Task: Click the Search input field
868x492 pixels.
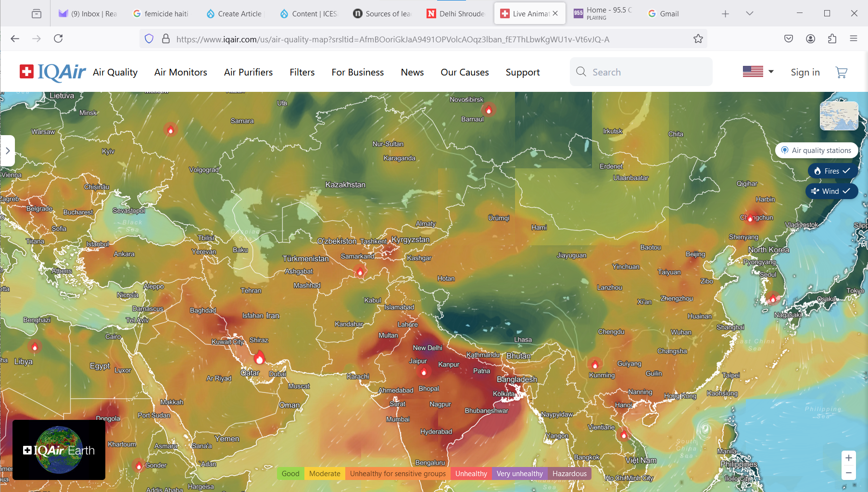Action: (644, 72)
